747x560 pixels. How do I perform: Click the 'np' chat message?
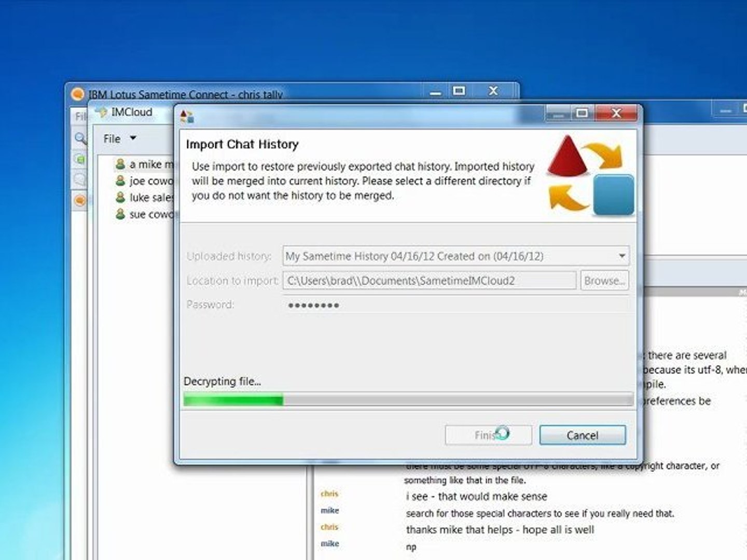[x=411, y=547]
